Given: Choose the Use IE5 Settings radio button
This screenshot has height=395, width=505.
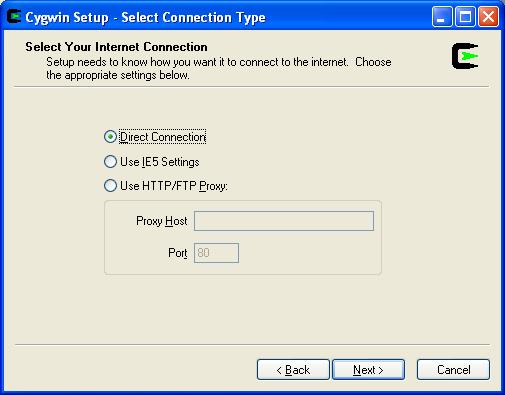Looking at the screenshot, I should pyautogui.click(x=110, y=162).
